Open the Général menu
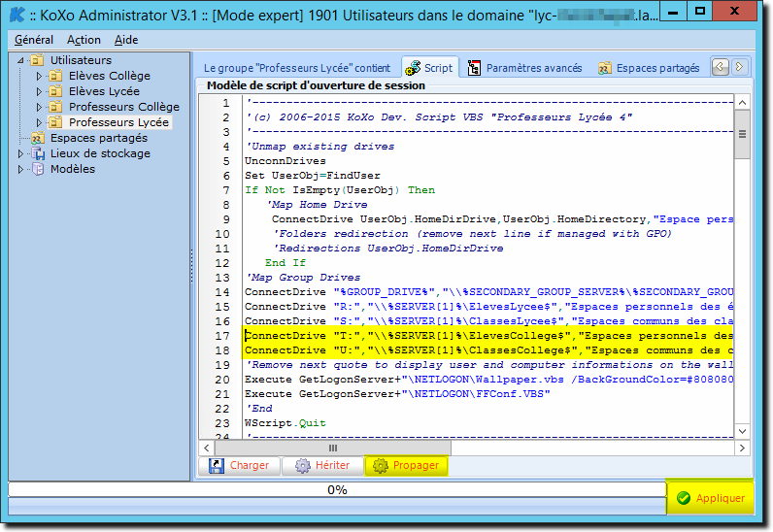 (34, 40)
